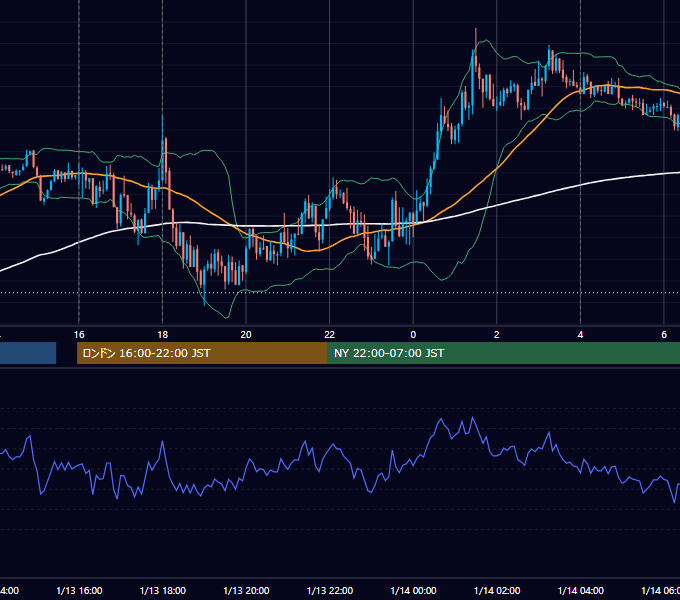Click the '1/14 02:00' label on indicator axis
Screen dimensions: 680x600
(497, 591)
